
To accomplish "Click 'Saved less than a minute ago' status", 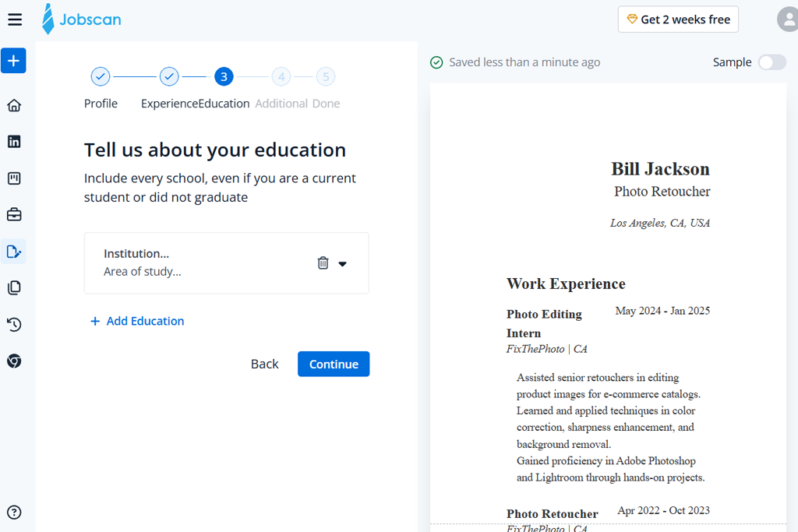I will (524, 62).
